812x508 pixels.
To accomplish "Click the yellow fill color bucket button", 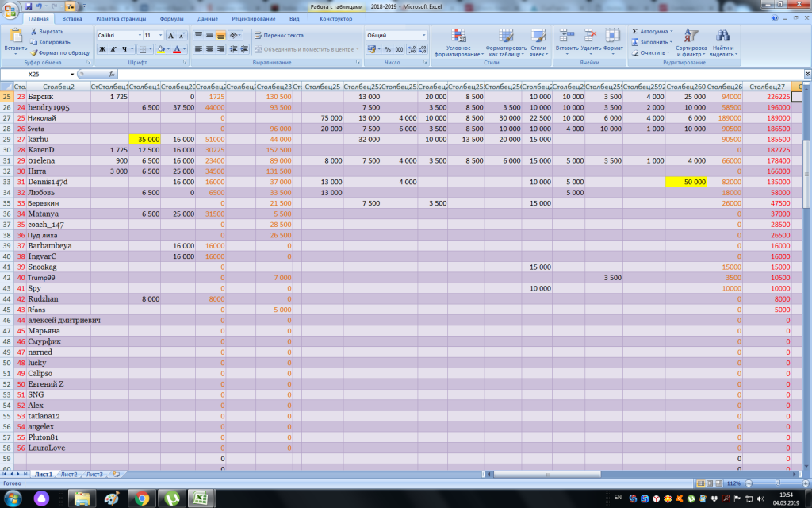I will pos(161,49).
